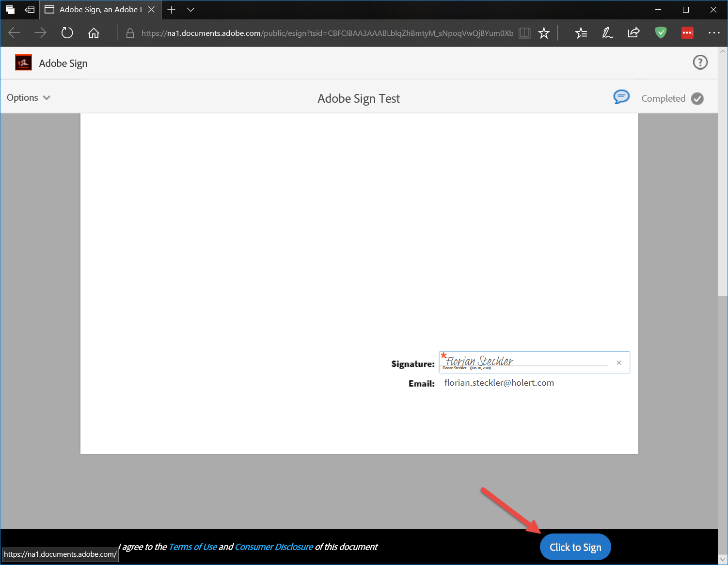
Task: Click the set tabs aside icon
Action: click(30, 10)
